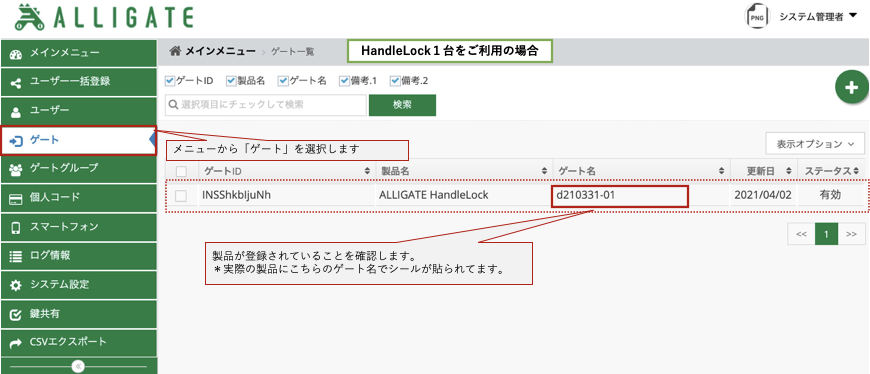Open the user profile avatar icon
This screenshot has height=374, width=870.
[757, 17]
